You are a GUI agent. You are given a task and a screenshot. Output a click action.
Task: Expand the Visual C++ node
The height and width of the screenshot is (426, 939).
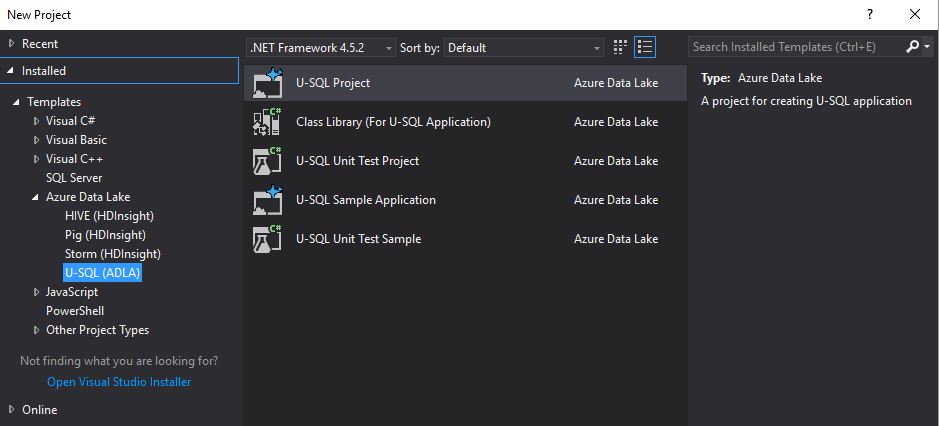[37, 159]
